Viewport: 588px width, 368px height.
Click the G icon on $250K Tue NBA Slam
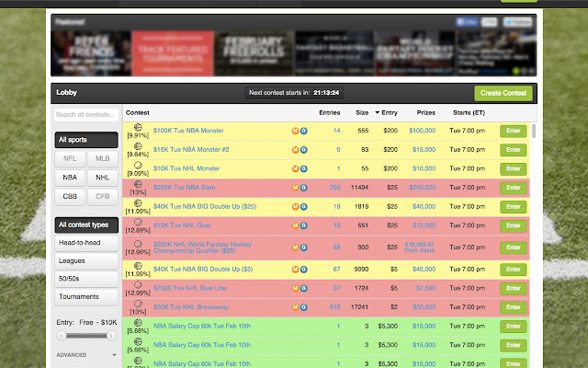[304, 188]
